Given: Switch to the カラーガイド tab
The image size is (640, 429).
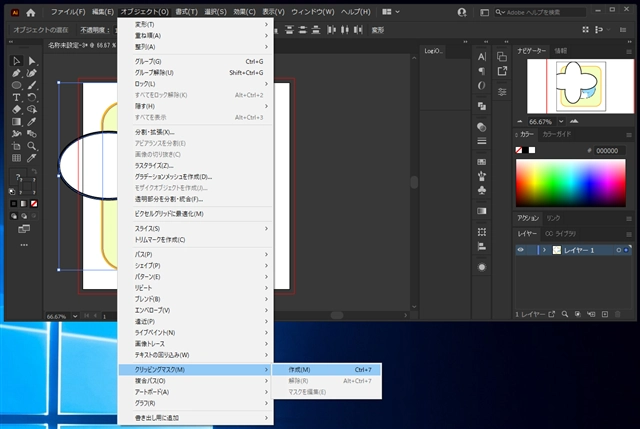Looking at the screenshot, I should point(557,134).
